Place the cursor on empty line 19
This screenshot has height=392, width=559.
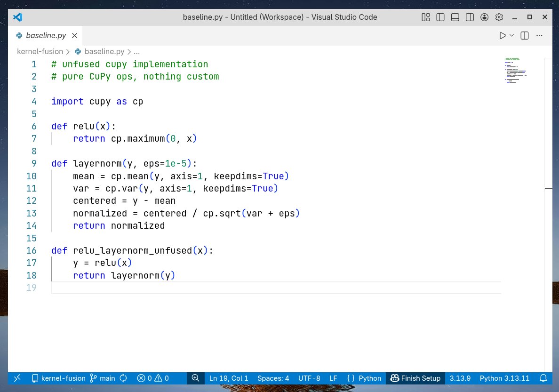tap(276, 288)
